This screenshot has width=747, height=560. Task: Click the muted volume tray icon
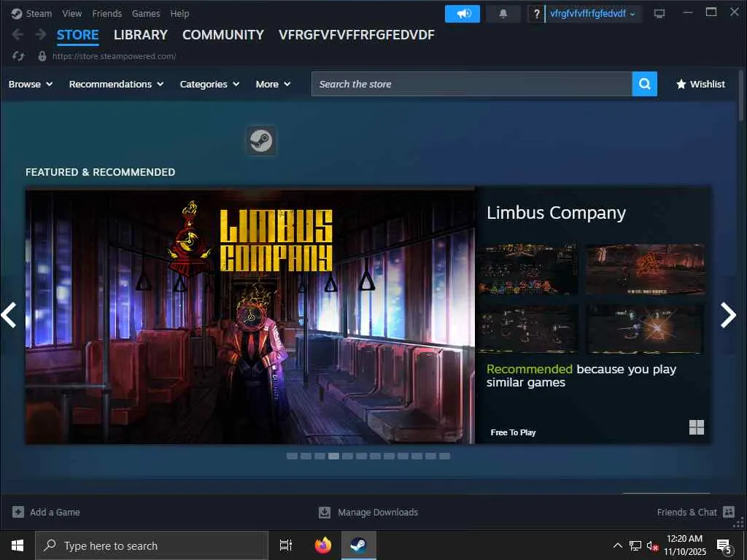tap(652, 545)
